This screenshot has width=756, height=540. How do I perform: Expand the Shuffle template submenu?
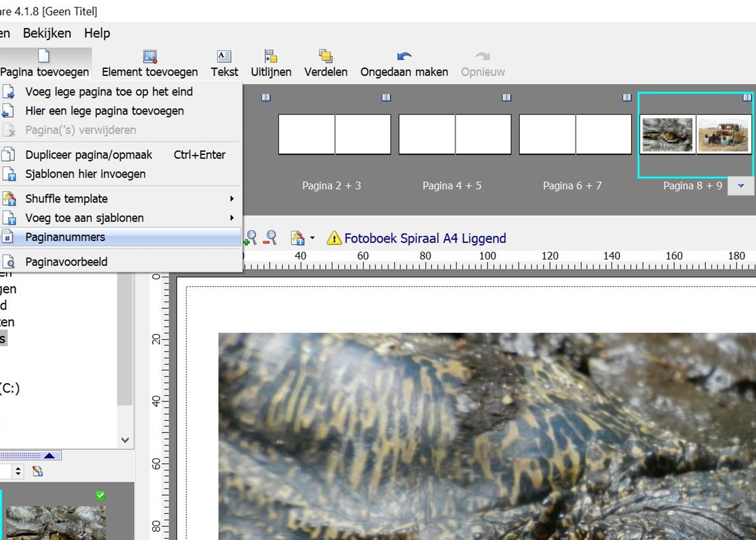tap(231, 199)
